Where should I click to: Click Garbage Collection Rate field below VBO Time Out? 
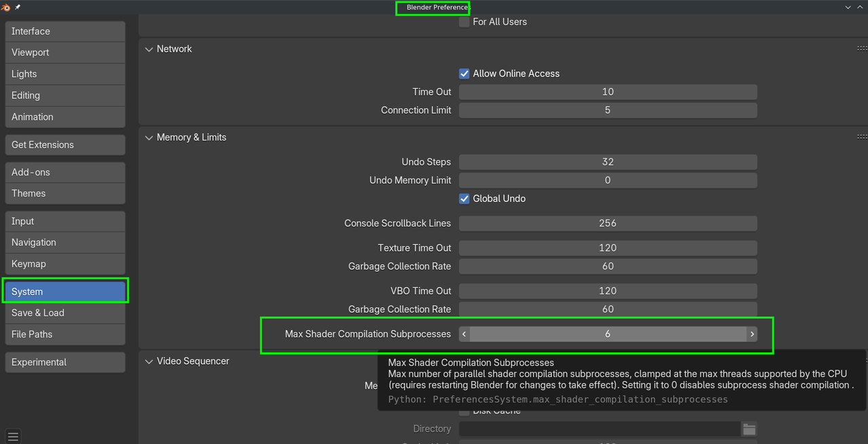(608, 309)
